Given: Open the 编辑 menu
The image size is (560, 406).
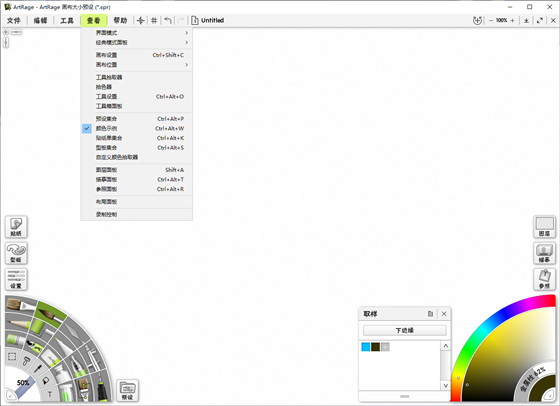Looking at the screenshot, I should pyautogui.click(x=40, y=20).
